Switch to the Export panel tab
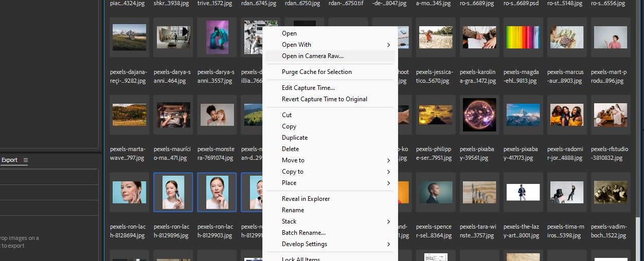The height and width of the screenshot is (261, 644). [x=9, y=160]
